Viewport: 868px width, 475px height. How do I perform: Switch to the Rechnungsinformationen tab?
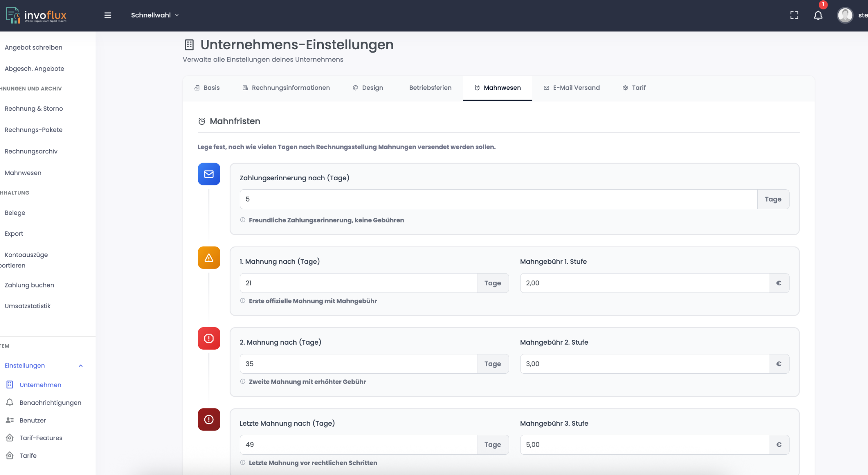coord(286,88)
